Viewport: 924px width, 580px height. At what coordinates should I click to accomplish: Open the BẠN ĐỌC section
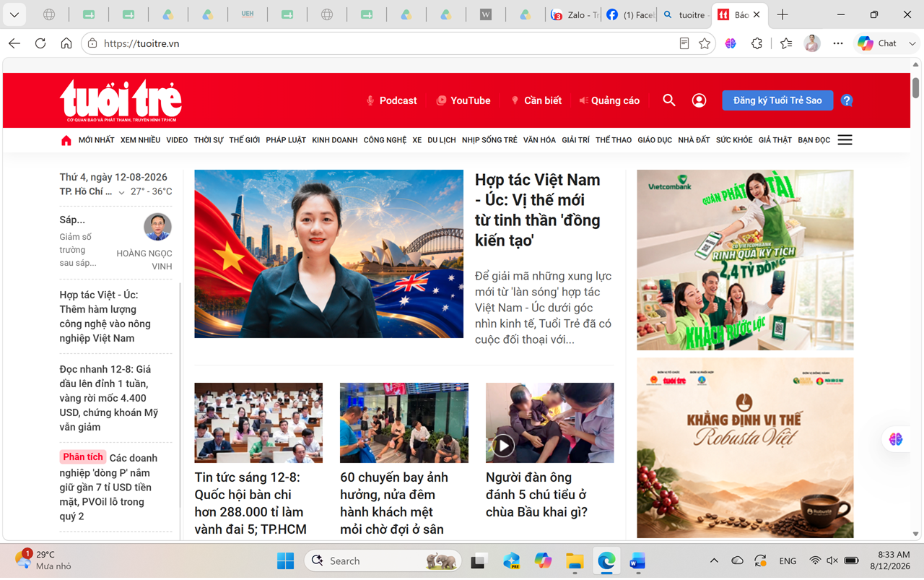tap(814, 140)
